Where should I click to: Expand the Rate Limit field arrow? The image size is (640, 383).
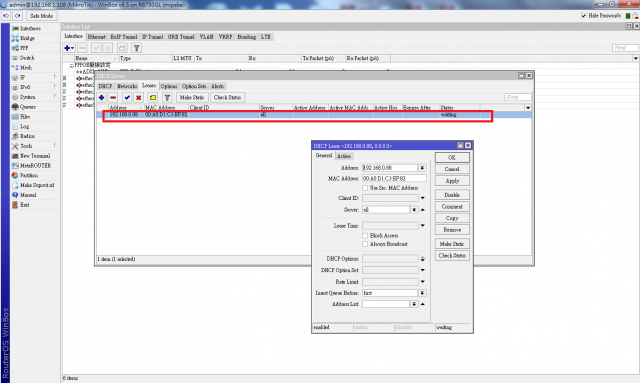pos(422,282)
